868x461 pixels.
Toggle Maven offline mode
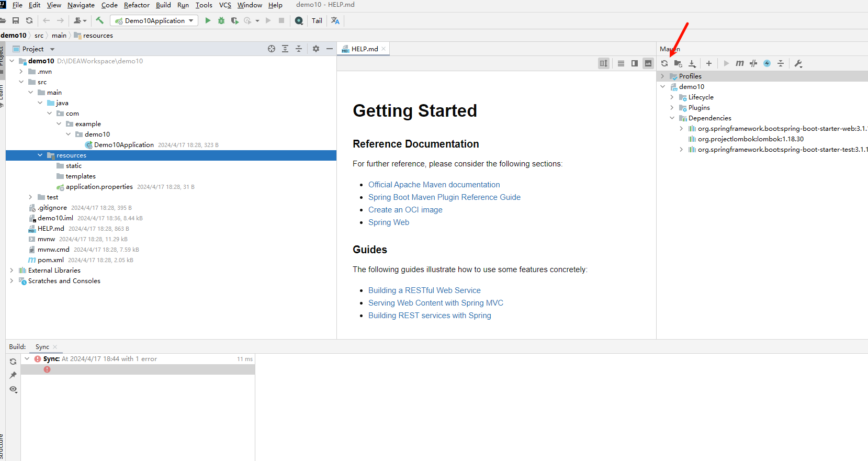(753, 63)
